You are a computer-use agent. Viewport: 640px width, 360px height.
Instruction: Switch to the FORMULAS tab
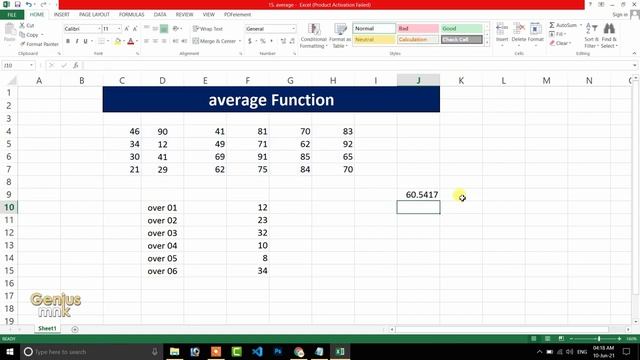pyautogui.click(x=131, y=15)
